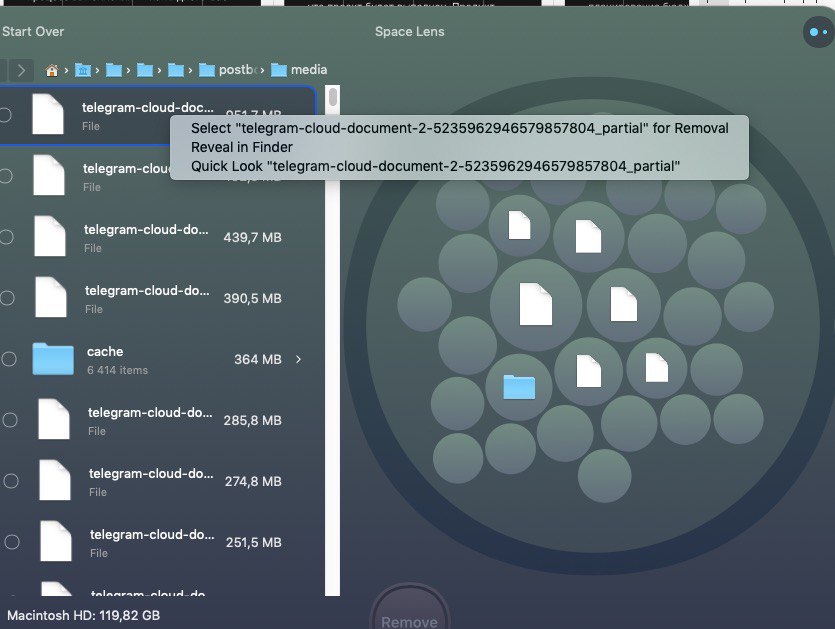Click the largest file bubble in map center
The width and height of the screenshot is (835, 629).
pos(536,305)
